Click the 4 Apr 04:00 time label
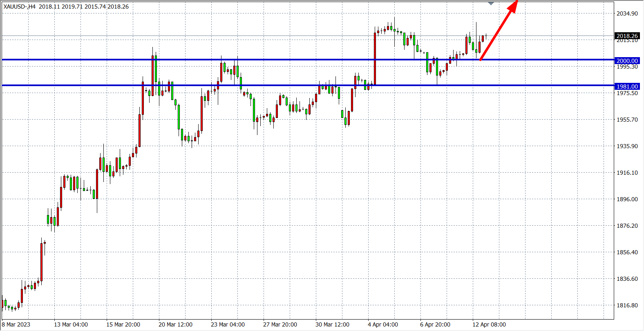 (x=383, y=324)
